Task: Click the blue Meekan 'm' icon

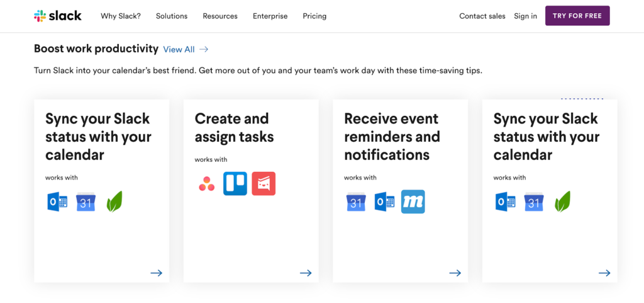Action: click(413, 202)
